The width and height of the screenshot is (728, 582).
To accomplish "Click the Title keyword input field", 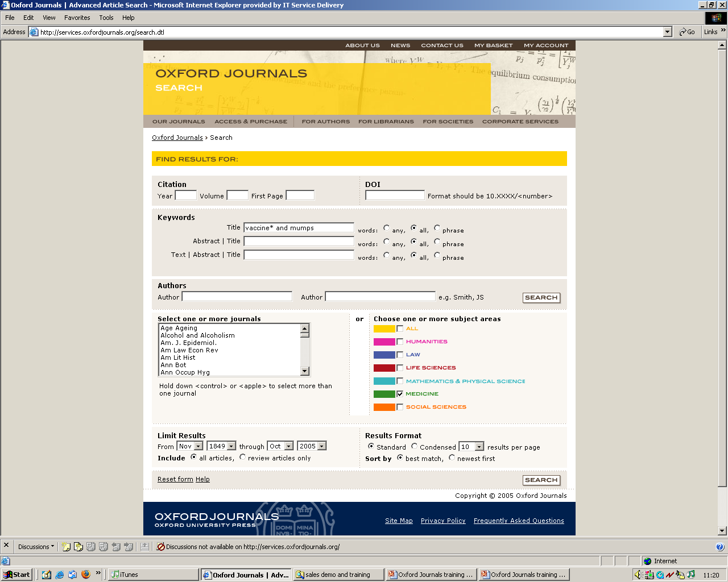I will pyautogui.click(x=299, y=227).
